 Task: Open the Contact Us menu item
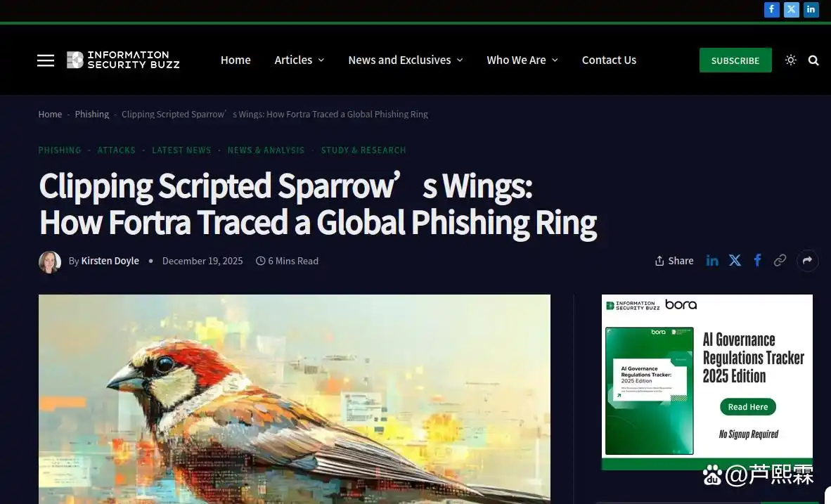(609, 60)
